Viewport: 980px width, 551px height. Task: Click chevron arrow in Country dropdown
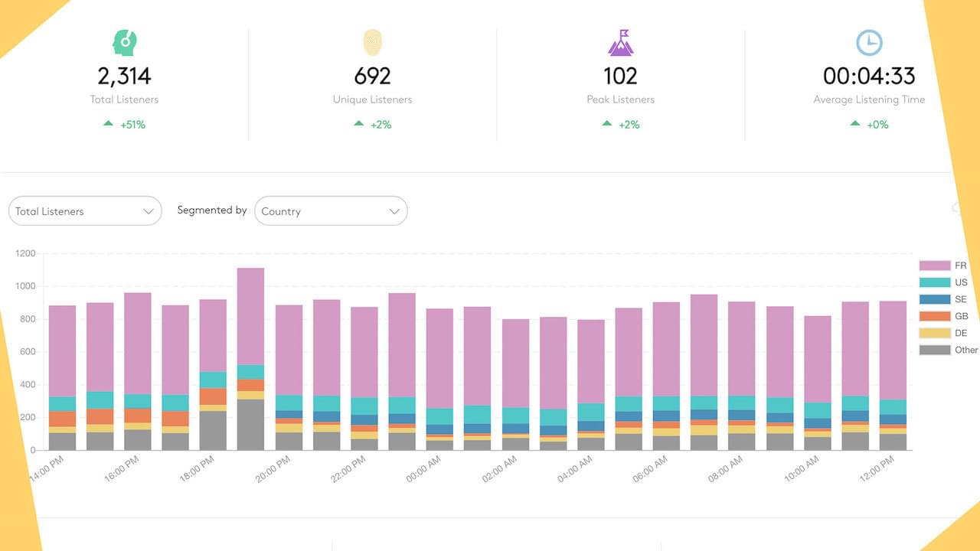394,211
